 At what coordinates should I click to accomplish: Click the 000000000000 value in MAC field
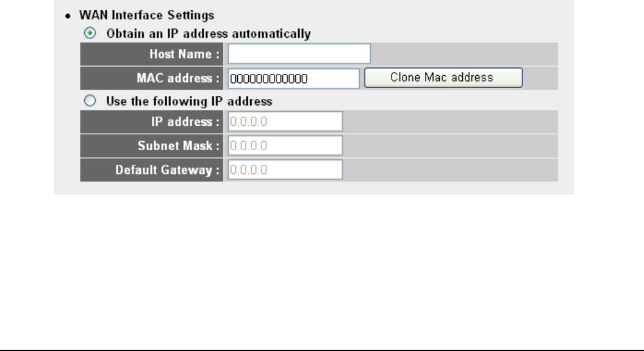point(268,79)
